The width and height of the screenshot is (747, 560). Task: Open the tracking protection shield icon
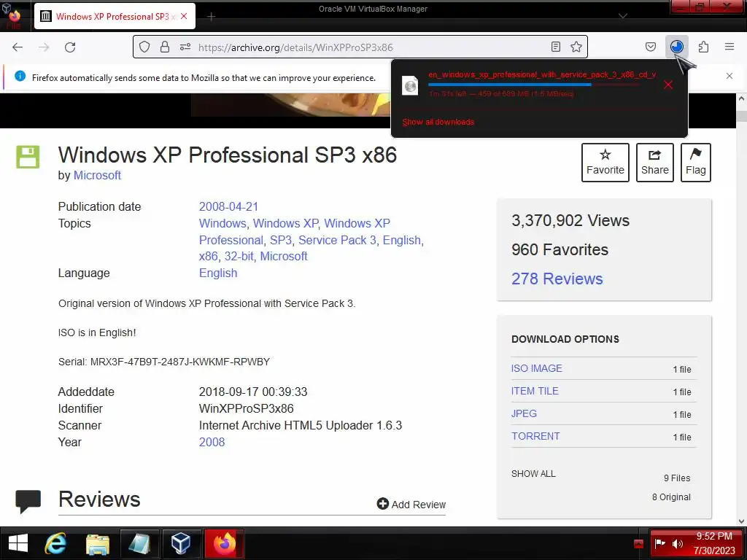point(144,47)
